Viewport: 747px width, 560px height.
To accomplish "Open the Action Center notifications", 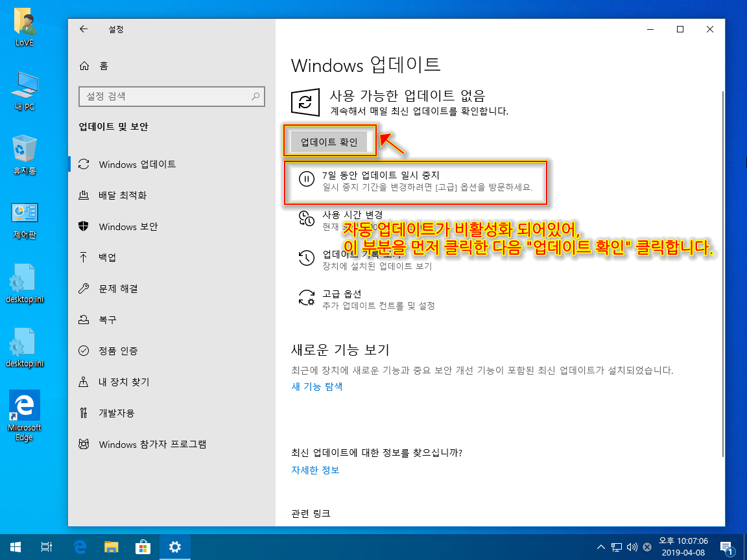I will click(x=726, y=548).
